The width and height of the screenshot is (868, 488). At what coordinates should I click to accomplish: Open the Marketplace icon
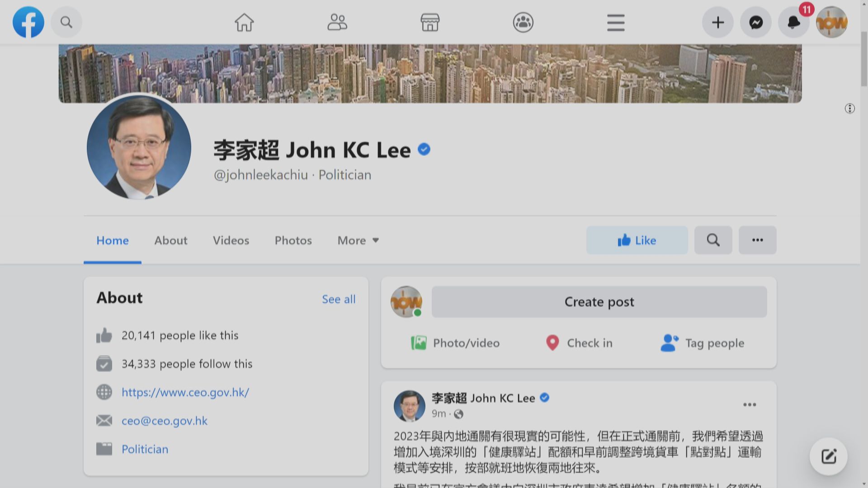pyautogui.click(x=429, y=22)
